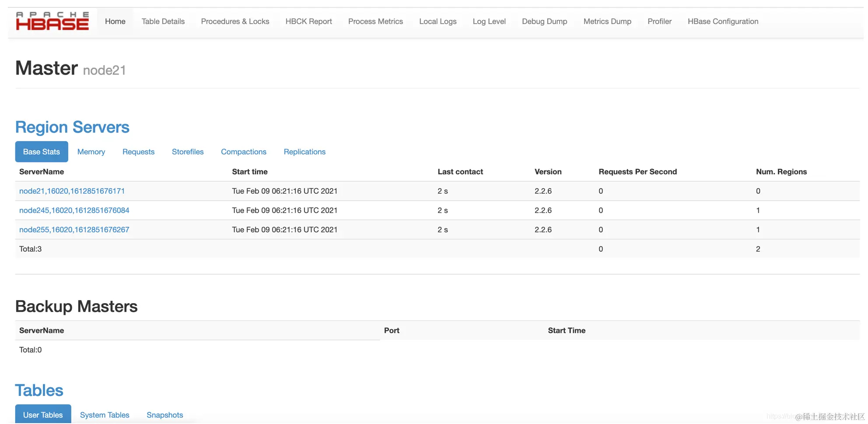Click the Total:3 summary cell
This screenshot has width=868, height=424.
pos(31,249)
